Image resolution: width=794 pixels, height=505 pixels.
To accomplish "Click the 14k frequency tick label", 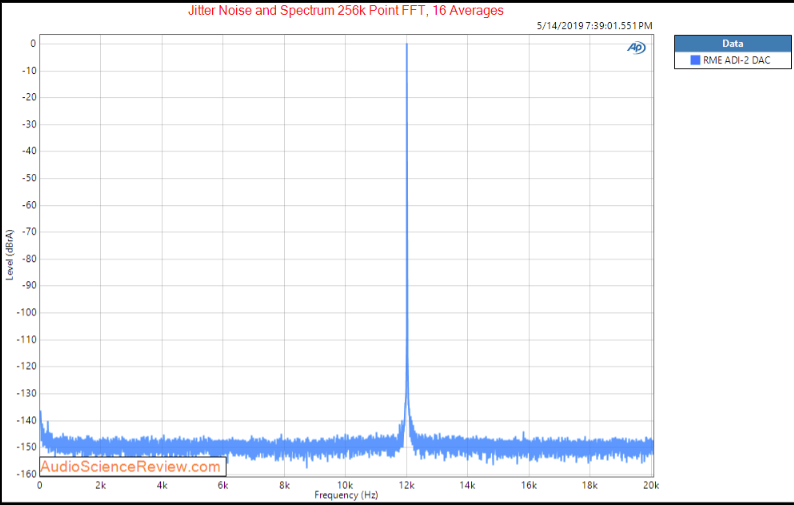I will pos(467,485).
